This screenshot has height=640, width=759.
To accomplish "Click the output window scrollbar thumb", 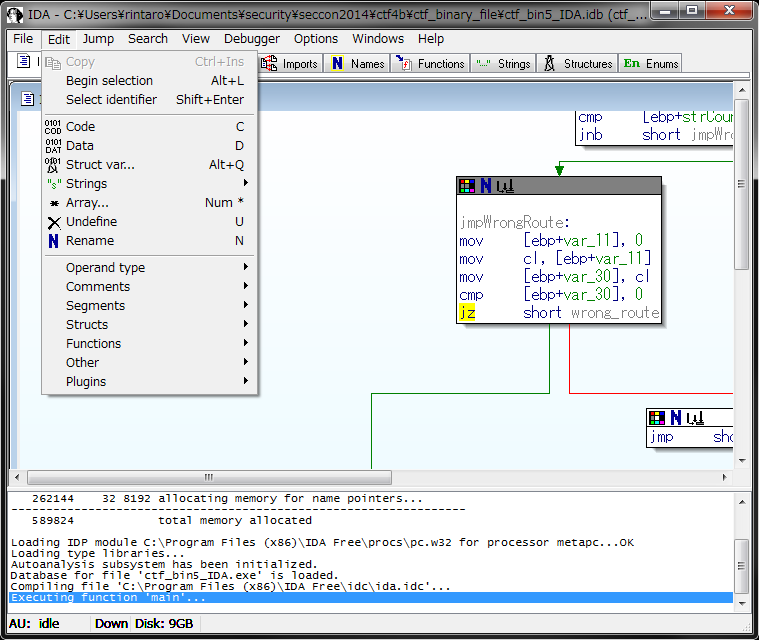I will (x=742, y=566).
